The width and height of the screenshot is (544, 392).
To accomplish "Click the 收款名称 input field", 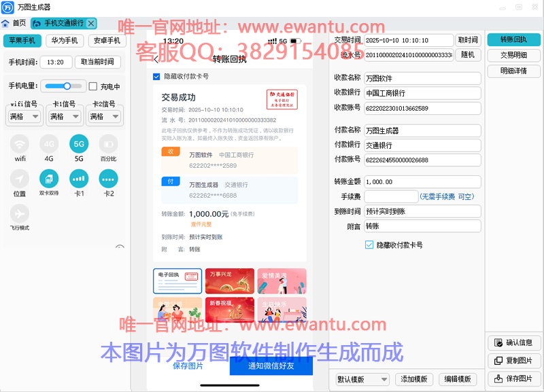I will pyautogui.click(x=422, y=78).
